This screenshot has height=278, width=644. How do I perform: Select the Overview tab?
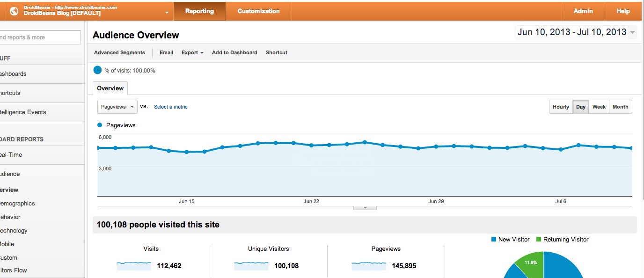[x=110, y=88]
